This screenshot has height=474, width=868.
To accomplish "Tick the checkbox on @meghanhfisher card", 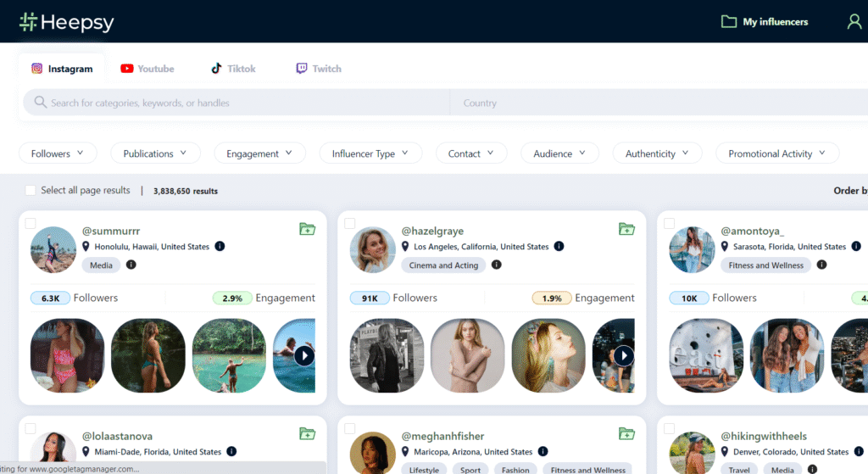I will (350, 428).
